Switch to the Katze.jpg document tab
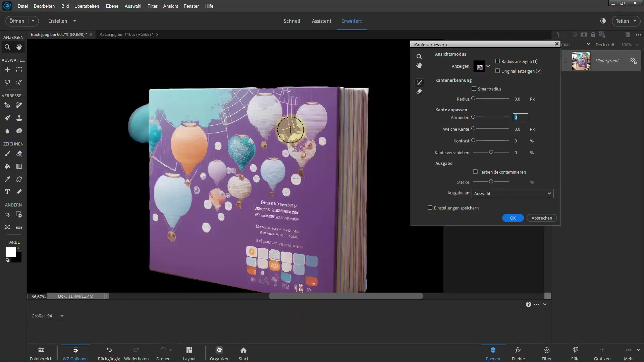This screenshot has height=362, width=644. point(126,34)
